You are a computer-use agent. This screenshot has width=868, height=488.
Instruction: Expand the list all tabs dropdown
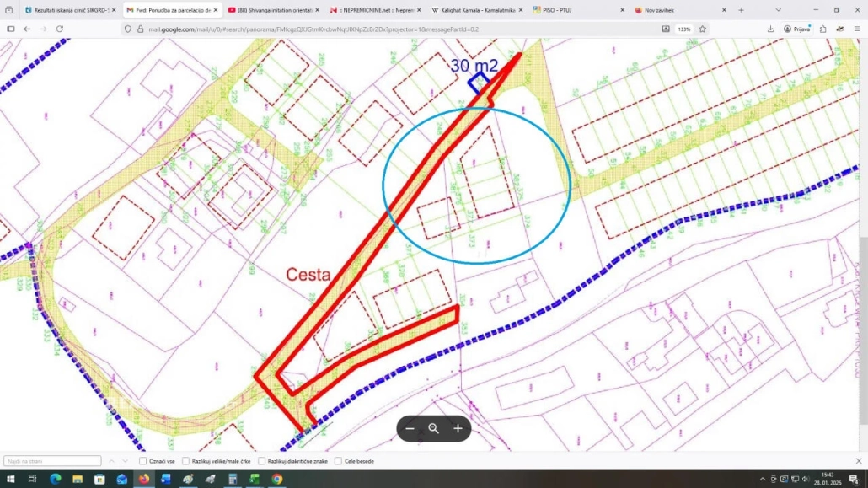tap(778, 10)
